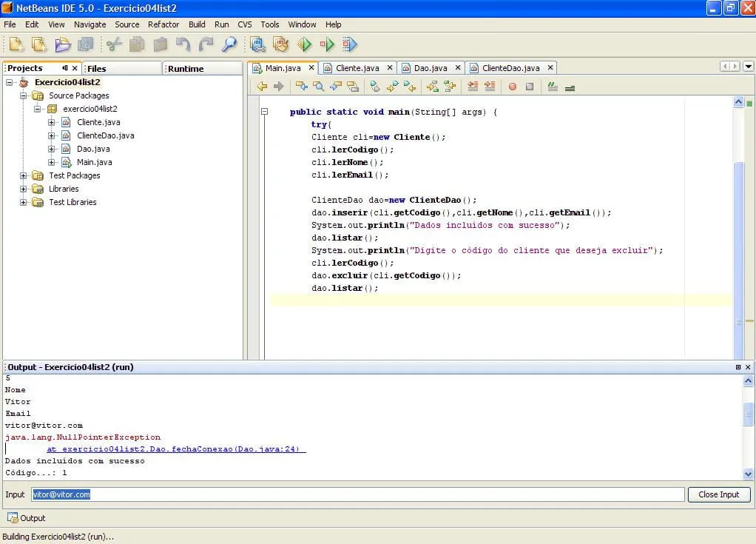The image size is (756, 544).
Task: Click the Input text field
Action: coord(358,494)
